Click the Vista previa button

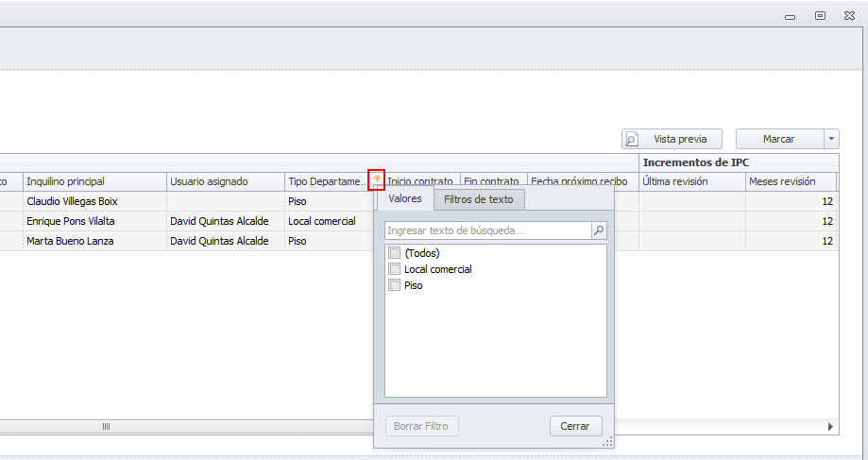click(672, 139)
